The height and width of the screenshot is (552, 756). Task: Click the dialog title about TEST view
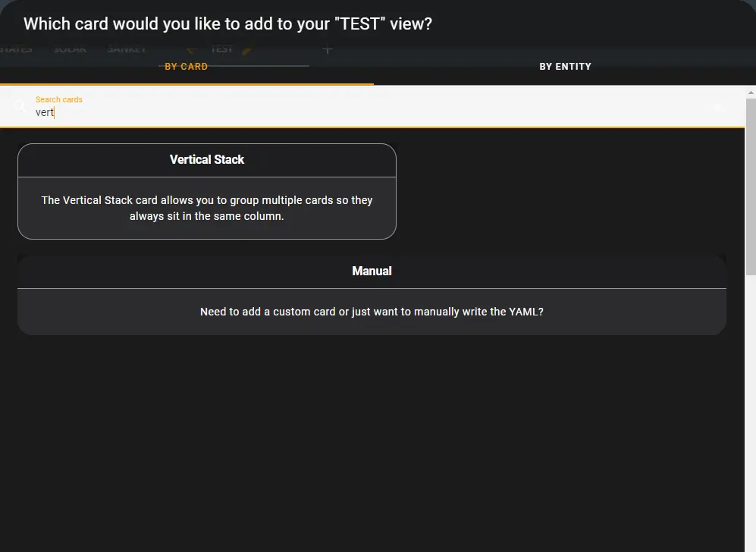click(227, 24)
